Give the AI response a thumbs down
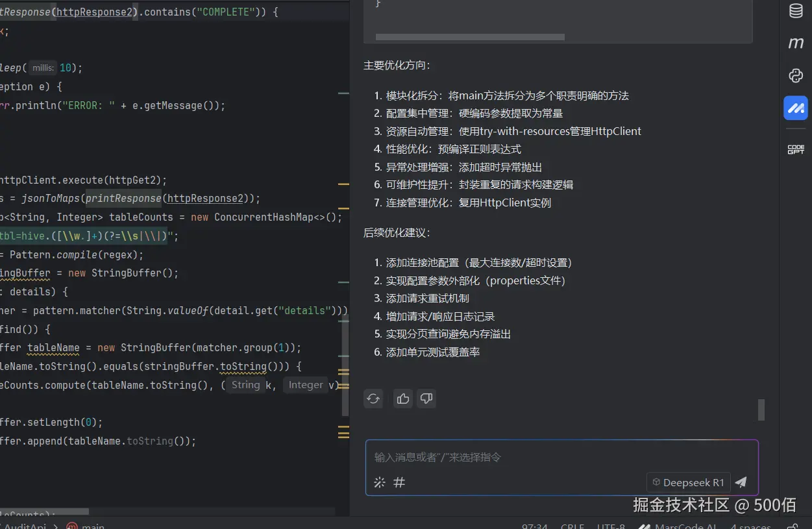 (x=426, y=399)
